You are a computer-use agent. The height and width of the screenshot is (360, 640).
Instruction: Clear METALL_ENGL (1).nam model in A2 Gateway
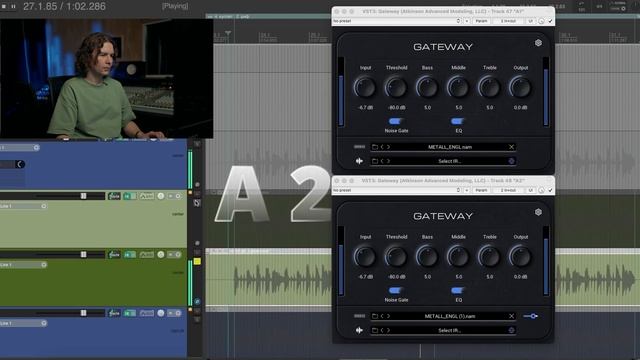click(511, 316)
